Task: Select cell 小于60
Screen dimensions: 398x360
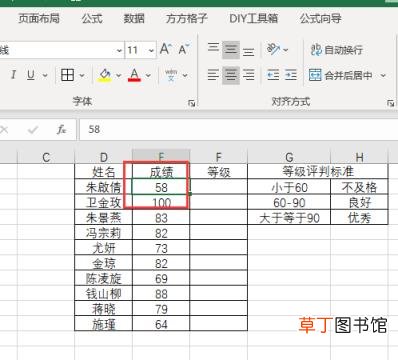Action: tap(289, 187)
